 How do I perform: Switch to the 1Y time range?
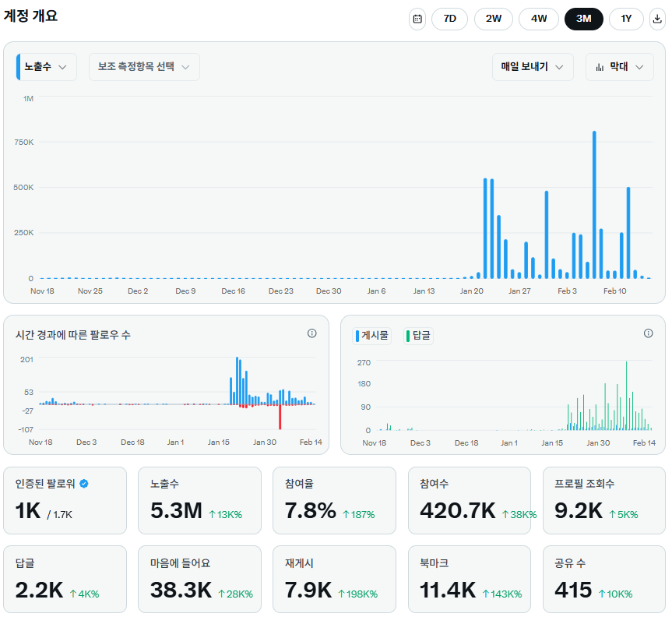pyautogui.click(x=626, y=19)
